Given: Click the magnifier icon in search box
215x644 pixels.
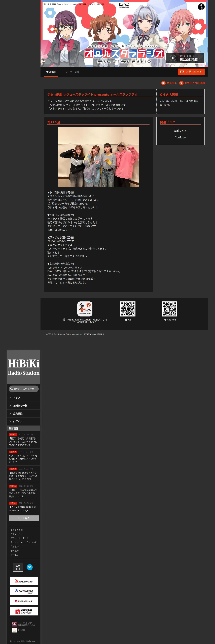Looking at the screenshot, I should [12, 389].
